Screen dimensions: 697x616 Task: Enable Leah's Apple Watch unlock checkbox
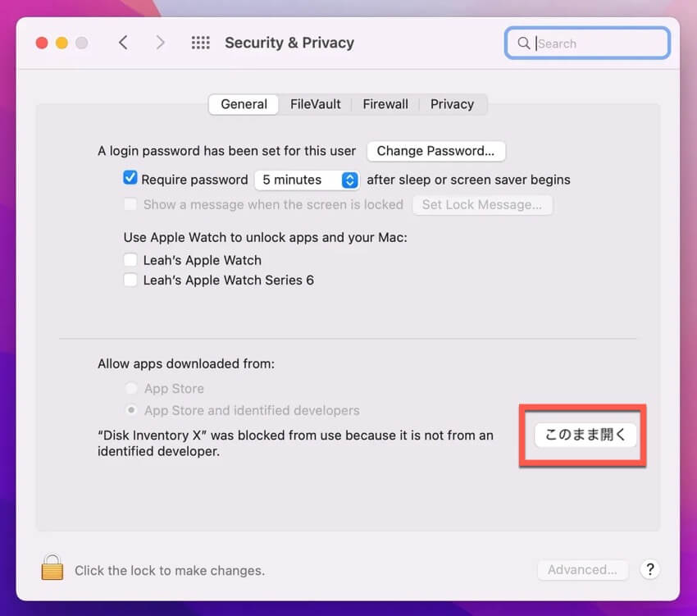[x=130, y=260]
